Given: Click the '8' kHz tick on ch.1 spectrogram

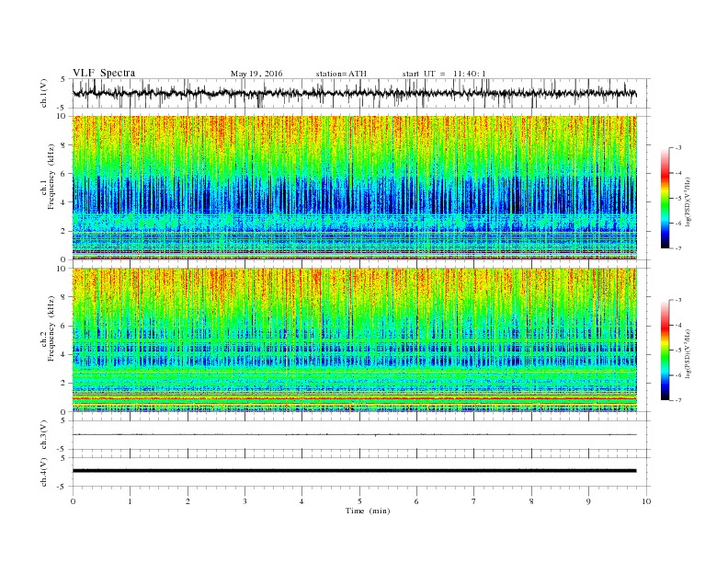Looking at the screenshot, I should (64, 145).
